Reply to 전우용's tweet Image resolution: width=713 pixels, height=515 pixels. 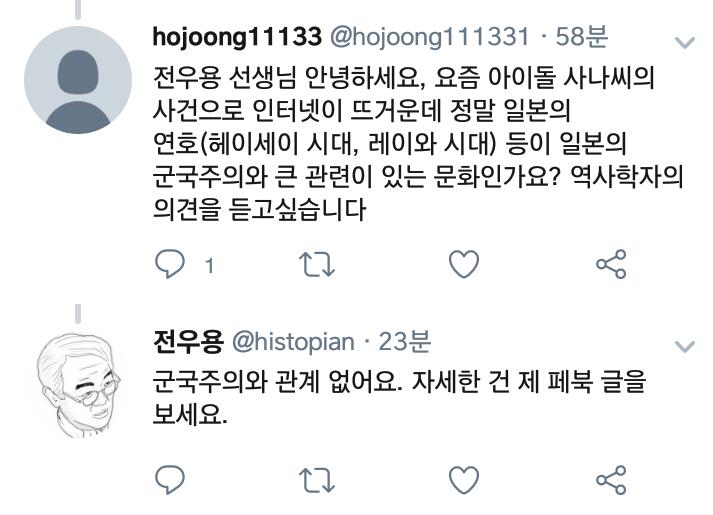pos(170,480)
